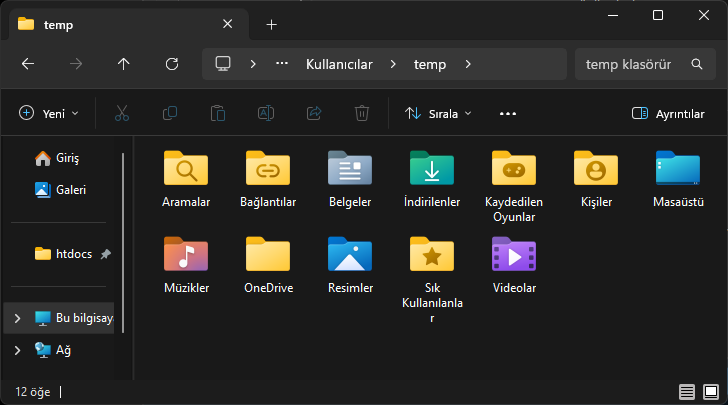Open the Sırala sort dropdown
The image size is (728, 405).
[x=438, y=114]
